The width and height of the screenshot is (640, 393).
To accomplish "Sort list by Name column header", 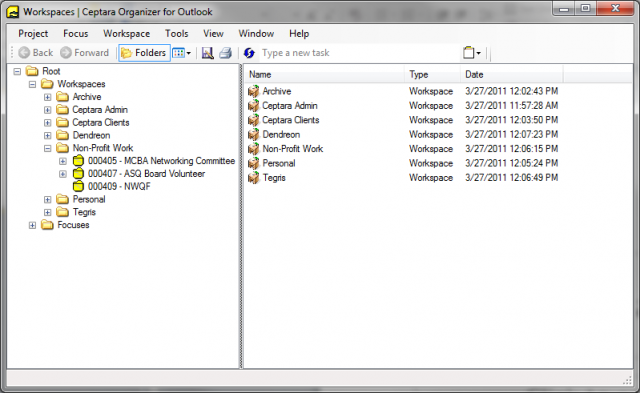I will 325,75.
